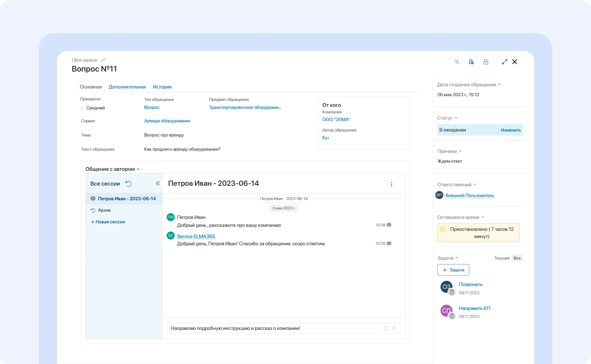The width and height of the screenshot is (591, 364).
Task: Expand the record to fullscreen via arrows icon
Action: click(504, 62)
